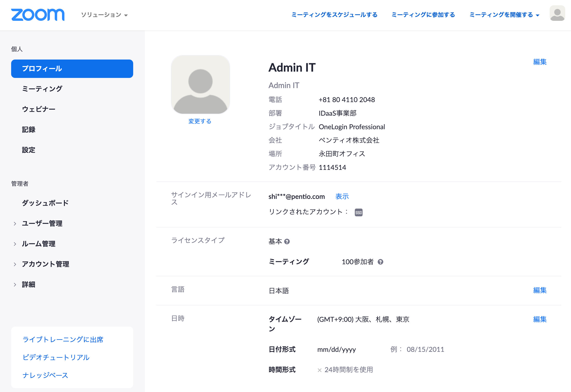
Task: Click the date format value mm/dd/yyyy
Action: click(337, 349)
